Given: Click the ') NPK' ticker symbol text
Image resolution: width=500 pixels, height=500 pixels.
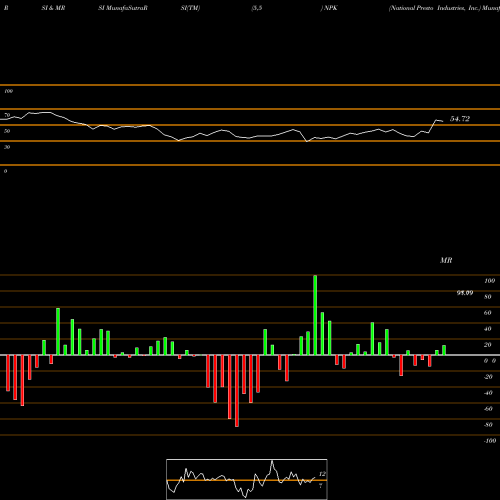Looking at the screenshot, I should [x=329, y=8].
